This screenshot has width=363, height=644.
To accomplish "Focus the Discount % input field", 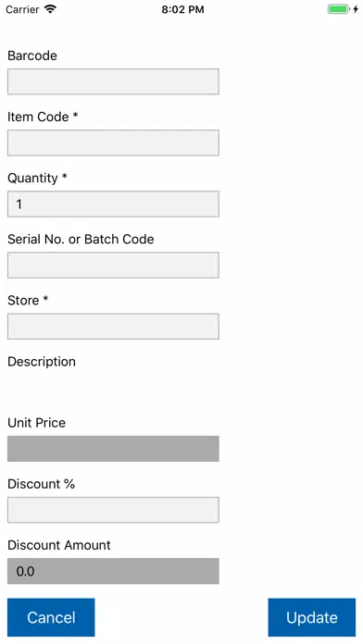I will click(113, 510).
